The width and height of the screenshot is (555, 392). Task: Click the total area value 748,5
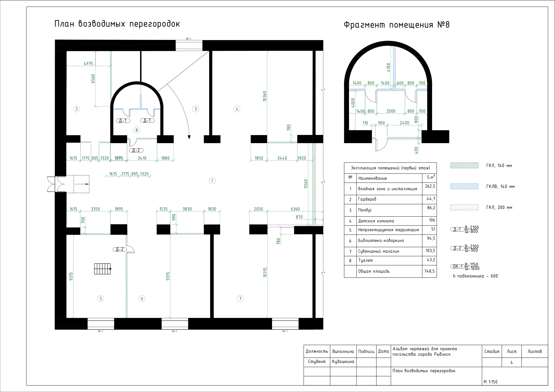point(429,271)
